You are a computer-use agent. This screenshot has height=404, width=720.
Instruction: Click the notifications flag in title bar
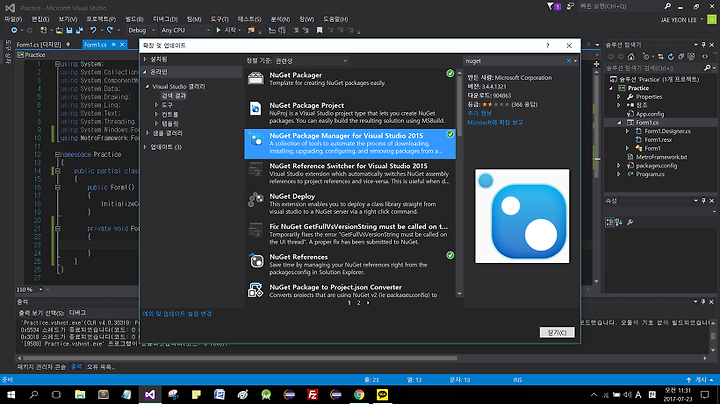pyautogui.click(x=554, y=6)
